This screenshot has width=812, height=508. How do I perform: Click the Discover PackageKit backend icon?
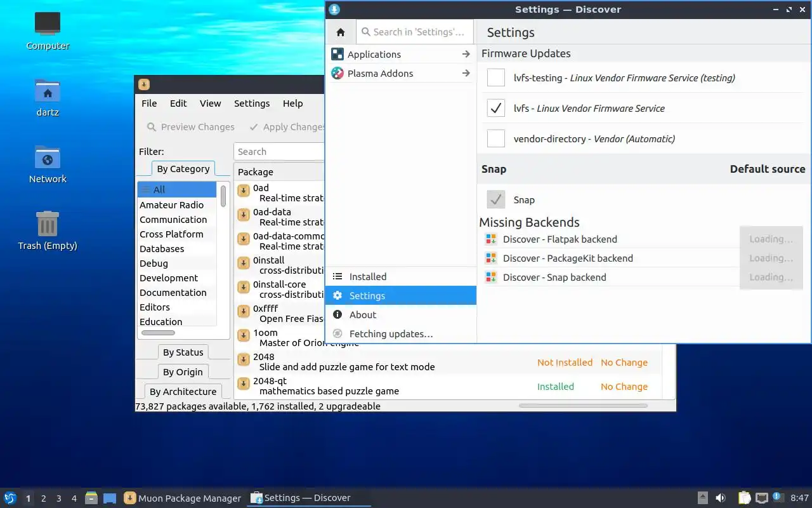tap(490, 258)
